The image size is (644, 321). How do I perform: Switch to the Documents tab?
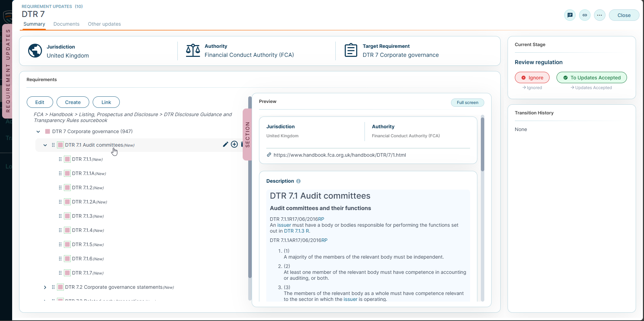[66, 24]
